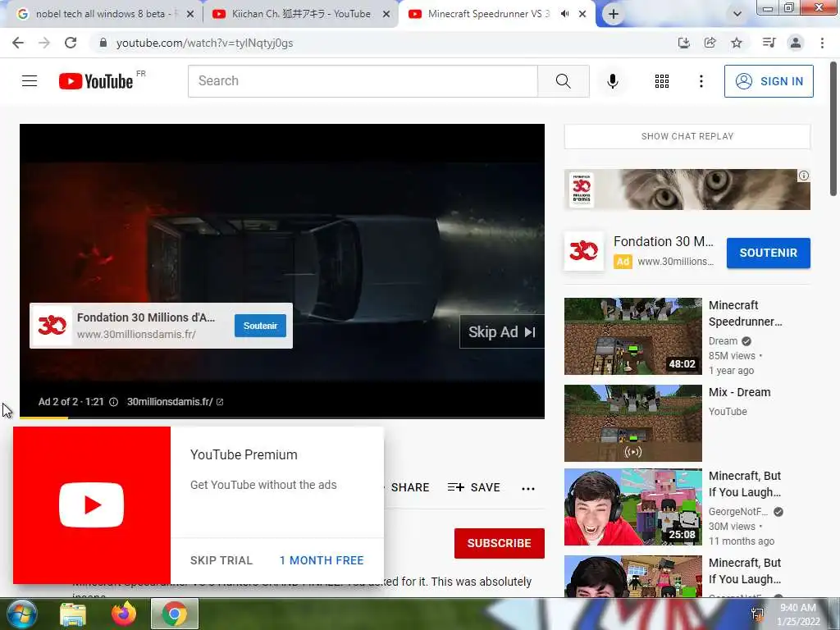Click 30 Millions logo in video overlay
The image size is (840, 630).
[x=52, y=326]
